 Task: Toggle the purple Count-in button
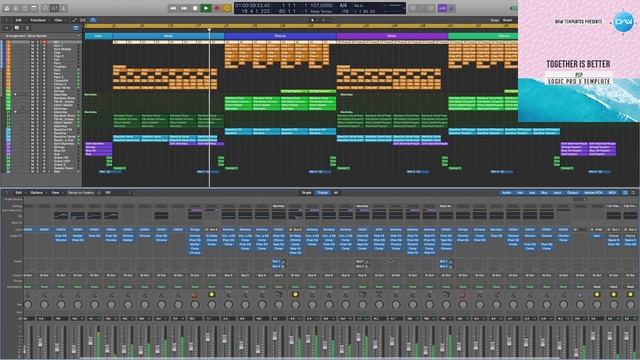(442, 8)
